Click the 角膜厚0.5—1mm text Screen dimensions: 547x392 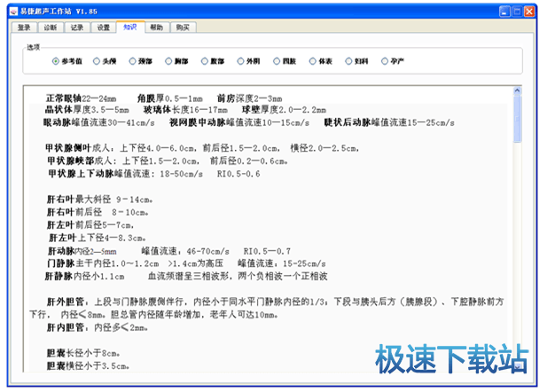click(x=170, y=98)
